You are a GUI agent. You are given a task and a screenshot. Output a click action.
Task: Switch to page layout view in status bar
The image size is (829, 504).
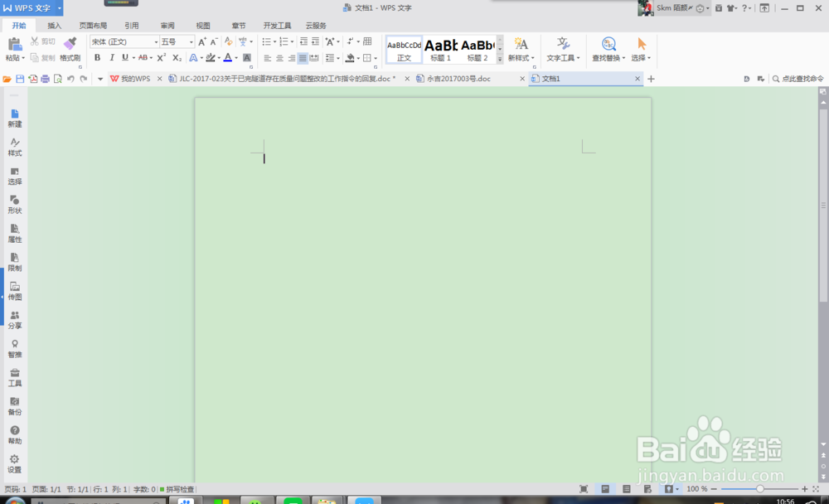point(605,489)
